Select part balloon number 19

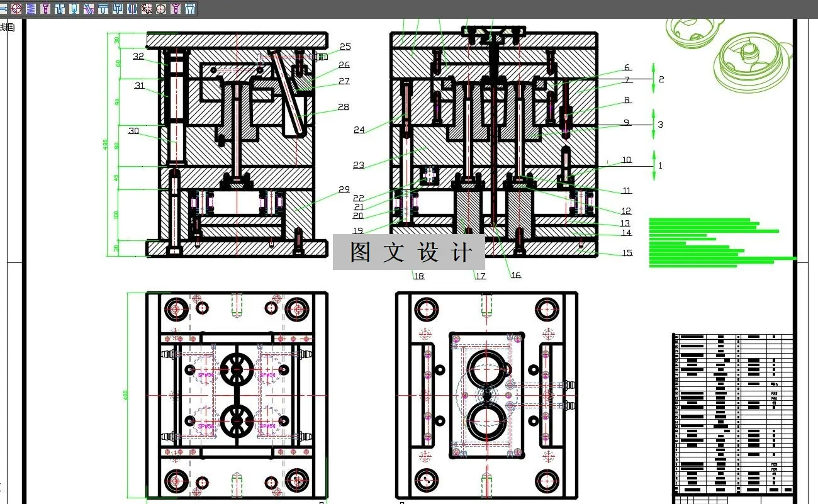click(357, 231)
